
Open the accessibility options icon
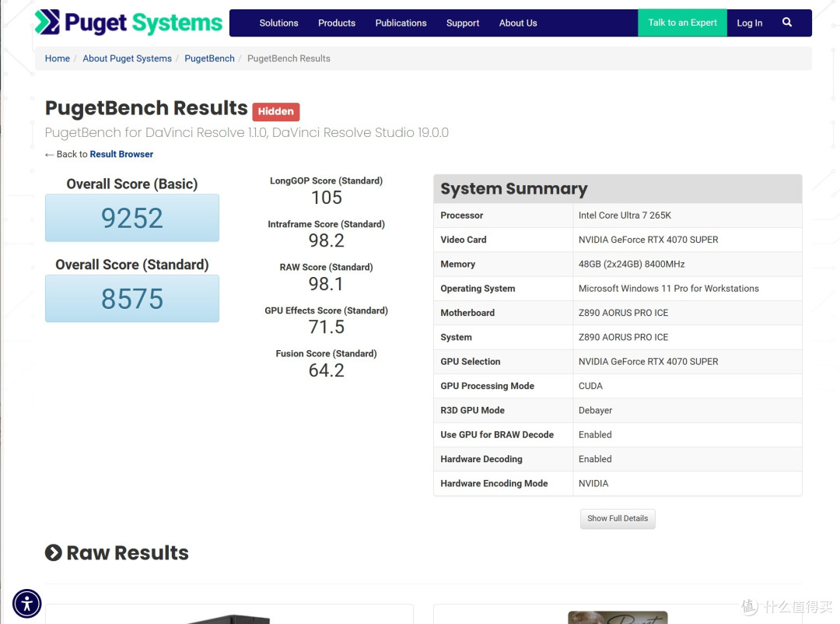click(26, 604)
